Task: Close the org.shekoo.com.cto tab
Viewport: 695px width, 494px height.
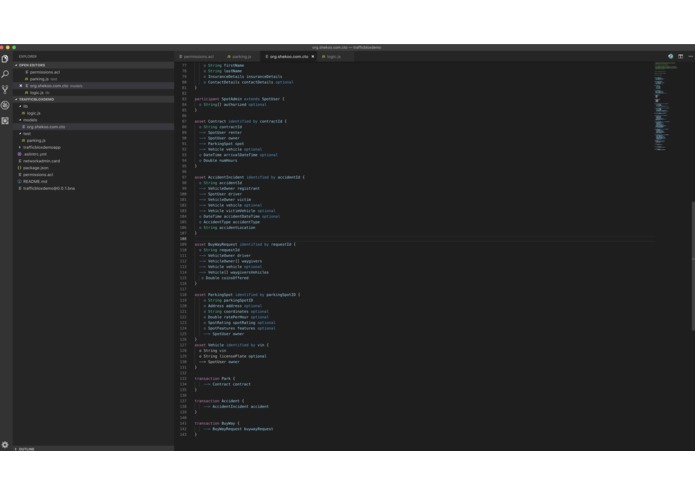Action: (312, 57)
